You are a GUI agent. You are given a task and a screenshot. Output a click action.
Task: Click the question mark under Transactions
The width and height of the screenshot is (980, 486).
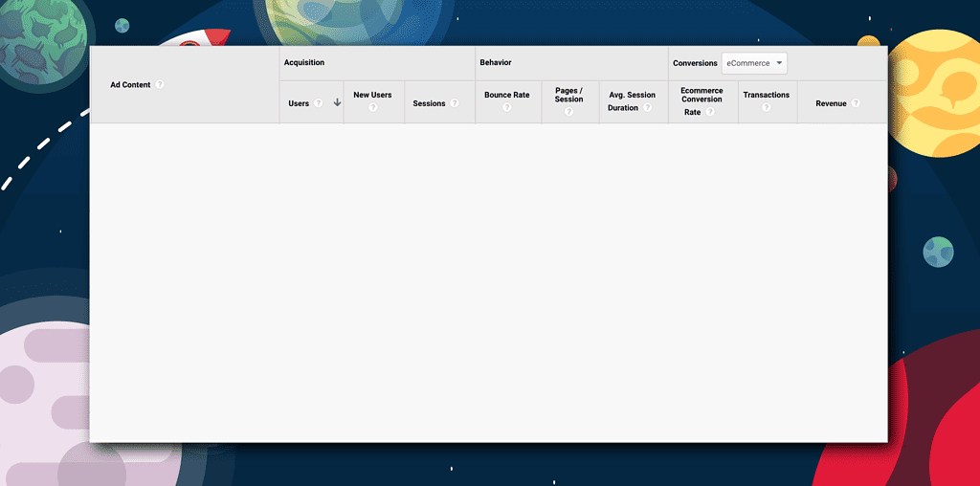pyautogui.click(x=766, y=107)
